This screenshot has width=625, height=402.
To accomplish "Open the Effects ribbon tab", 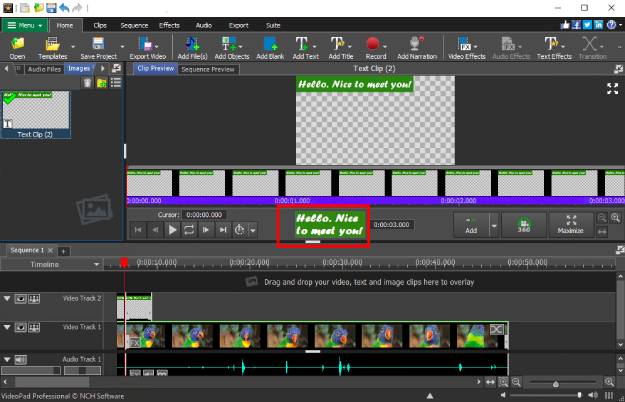I will 169,25.
